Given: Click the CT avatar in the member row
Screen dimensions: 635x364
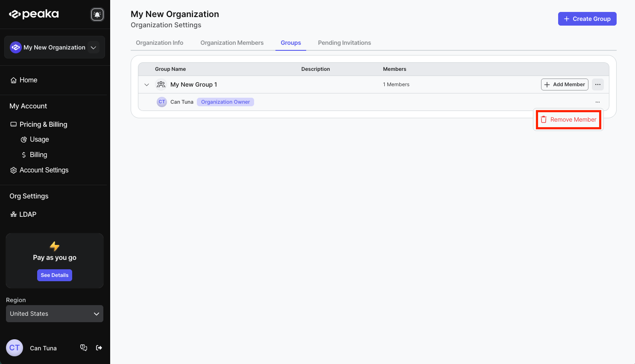Looking at the screenshot, I should coord(162,102).
